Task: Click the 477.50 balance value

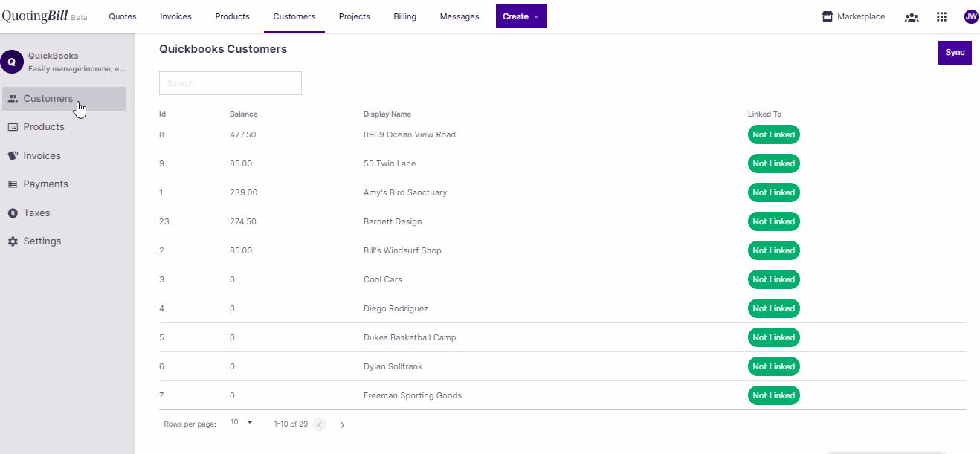Action: click(243, 134)
